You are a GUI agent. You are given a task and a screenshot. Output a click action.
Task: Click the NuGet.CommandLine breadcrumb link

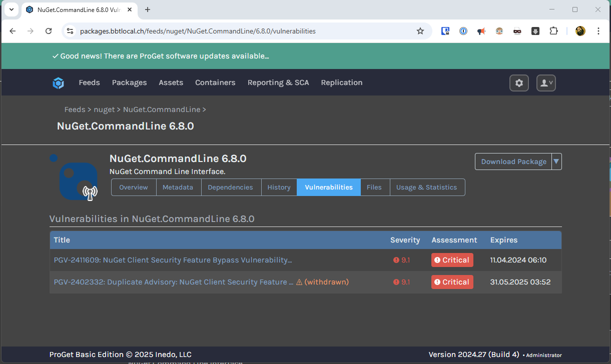pos(162,109)
